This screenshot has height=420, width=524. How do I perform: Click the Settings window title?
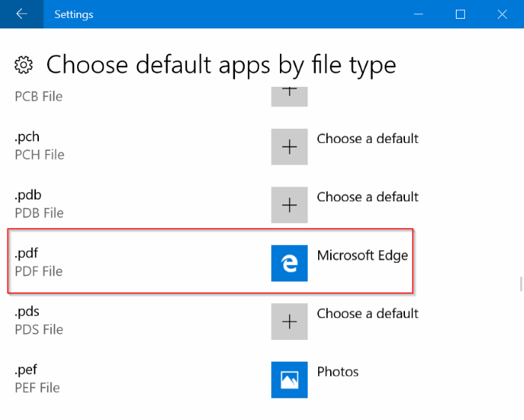click(x=74, y=14)
